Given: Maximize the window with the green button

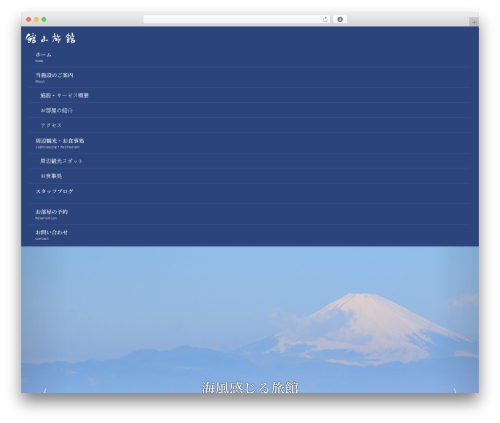Looking at the screenshot, I should click(x=44, y=19).
